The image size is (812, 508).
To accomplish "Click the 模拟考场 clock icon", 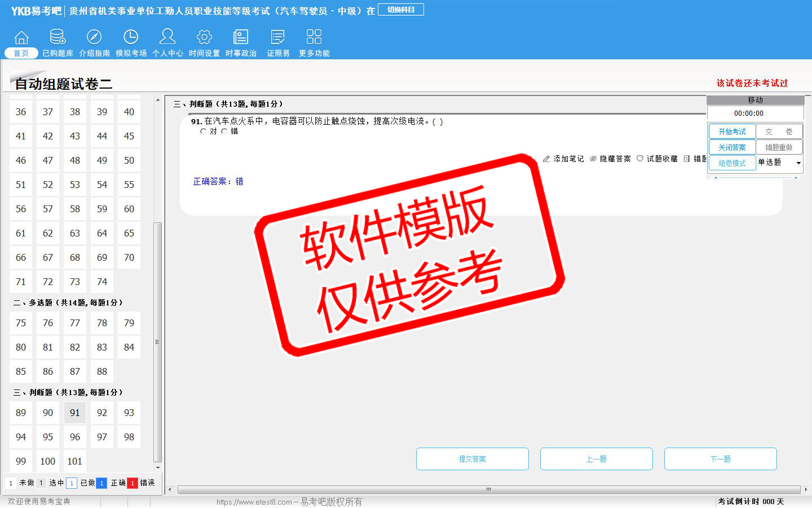I will coord(131,38).
